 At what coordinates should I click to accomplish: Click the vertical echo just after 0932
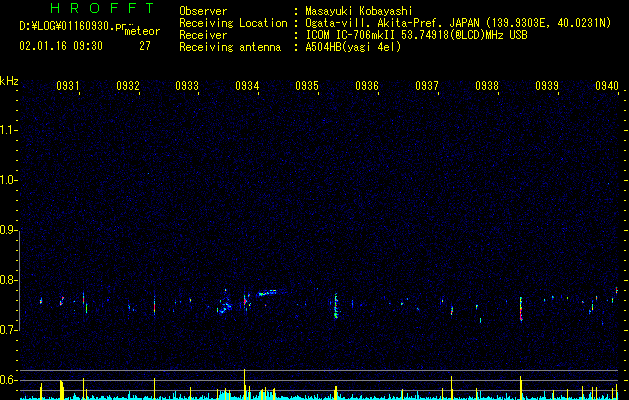(154, 305)
